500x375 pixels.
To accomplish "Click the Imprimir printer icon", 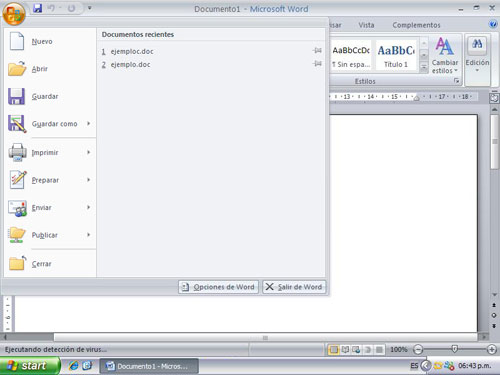I will point(17,152).
